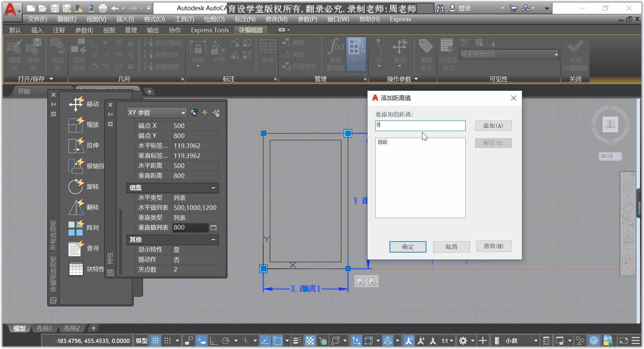Screen dimensions: 644x349
Task: Toggle 2D object snap in status bar
Action: [x=277, y=341]
